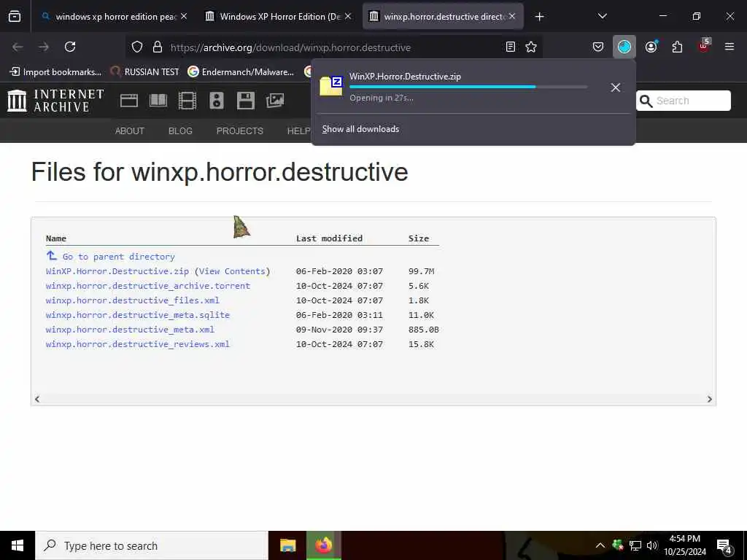
Task: Open RUSSIAN TEST bookmark
Action: coord(145,72)
